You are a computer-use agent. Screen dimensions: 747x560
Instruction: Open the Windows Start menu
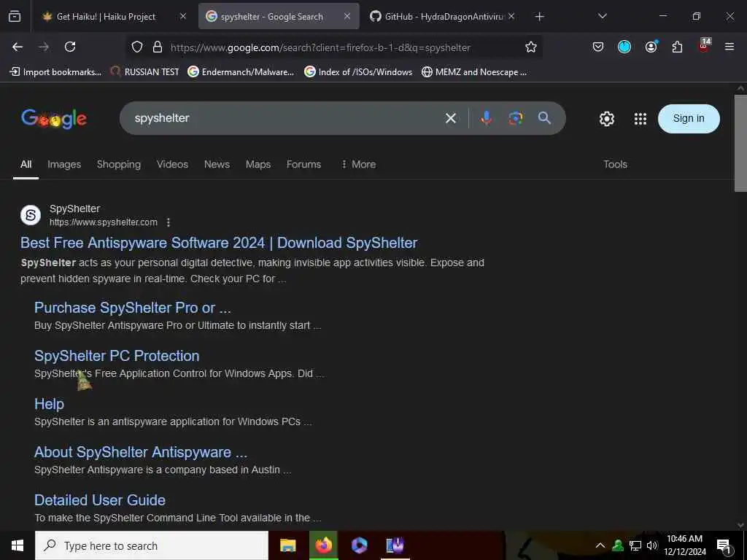point(18,545)
